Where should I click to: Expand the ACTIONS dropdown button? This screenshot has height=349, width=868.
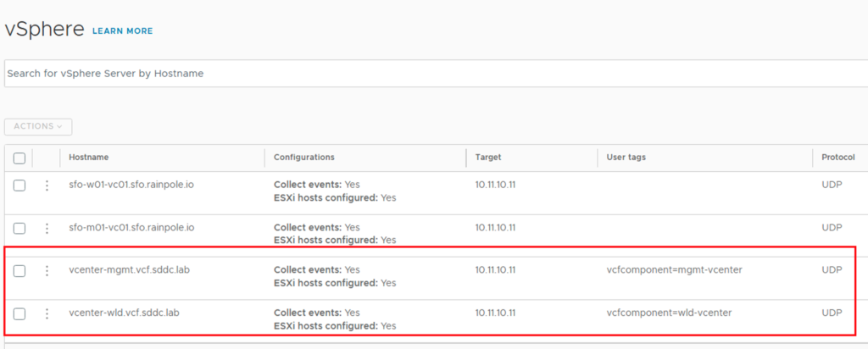[38, 126]
